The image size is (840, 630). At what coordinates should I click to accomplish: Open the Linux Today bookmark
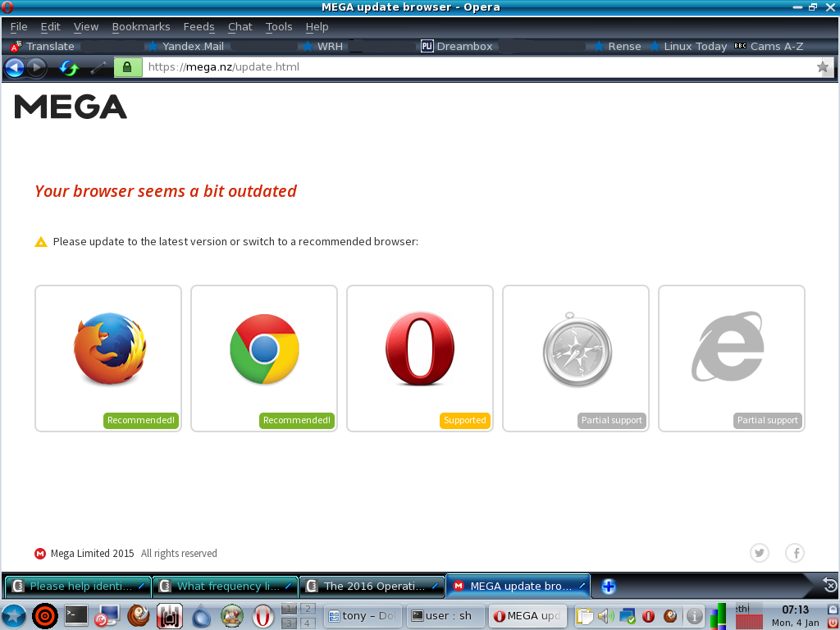coord(688,47)
